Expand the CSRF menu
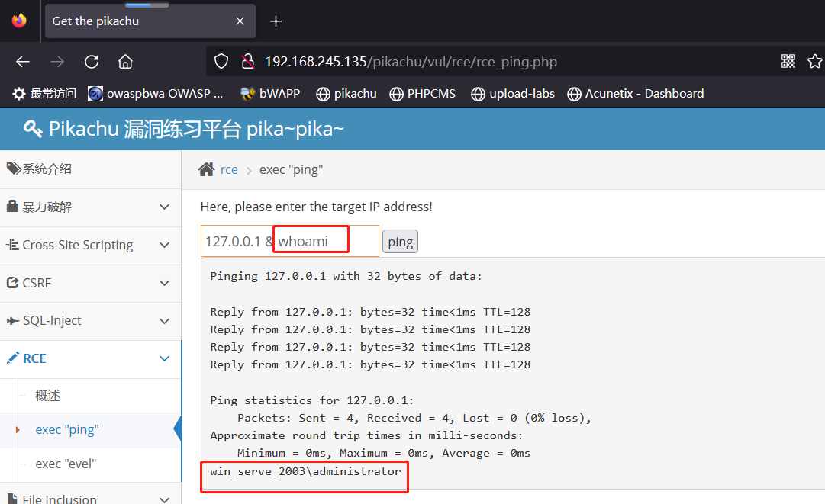The height and width of the screenshot is (504, 825). pyautogui.click(x=91, y=283)
